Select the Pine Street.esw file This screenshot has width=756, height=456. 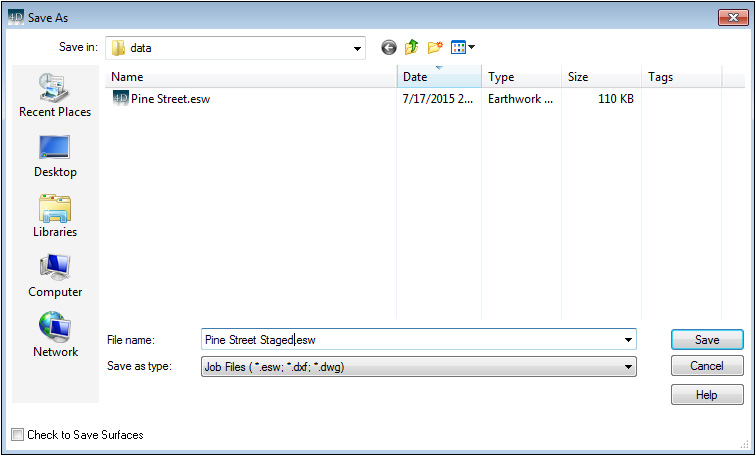pos(170,99)
